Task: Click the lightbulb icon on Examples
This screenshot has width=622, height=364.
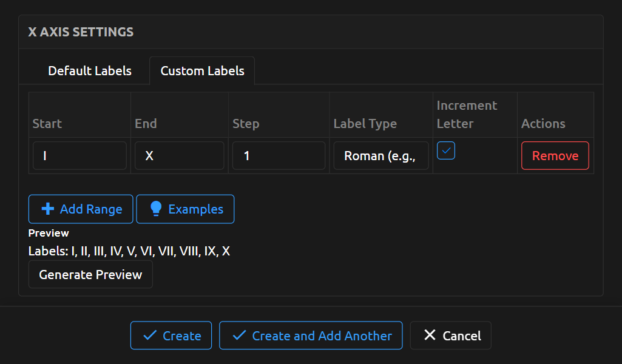Action: coord(156,209)
